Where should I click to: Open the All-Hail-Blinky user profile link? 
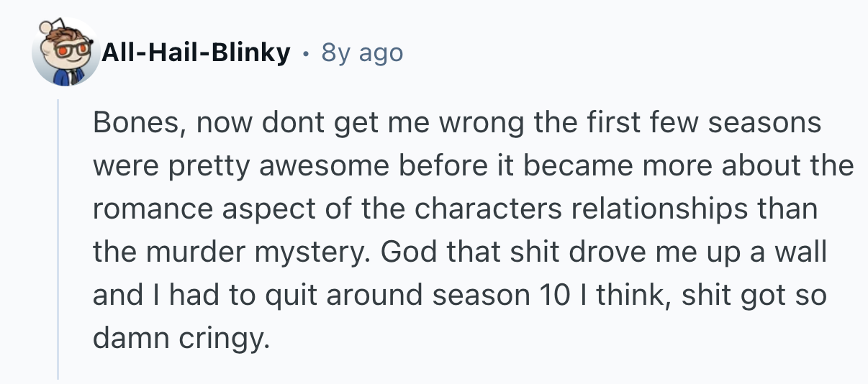click(195, 52)
